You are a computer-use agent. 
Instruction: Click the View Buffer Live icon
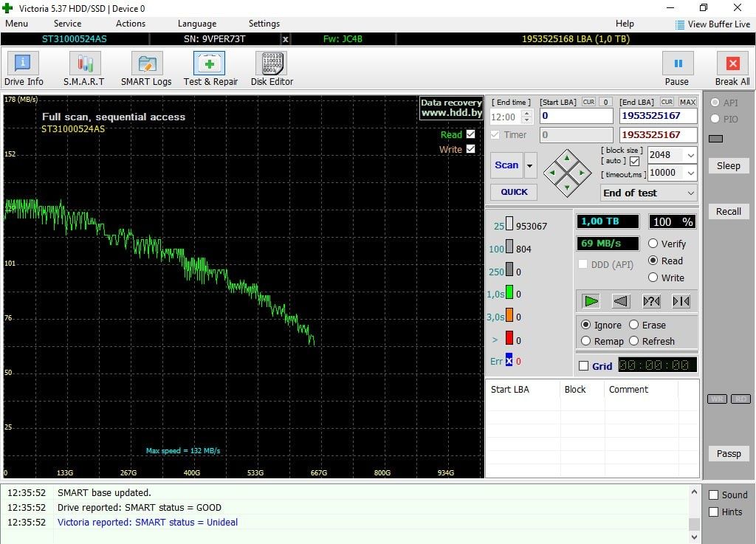click(x=679, y=24)
